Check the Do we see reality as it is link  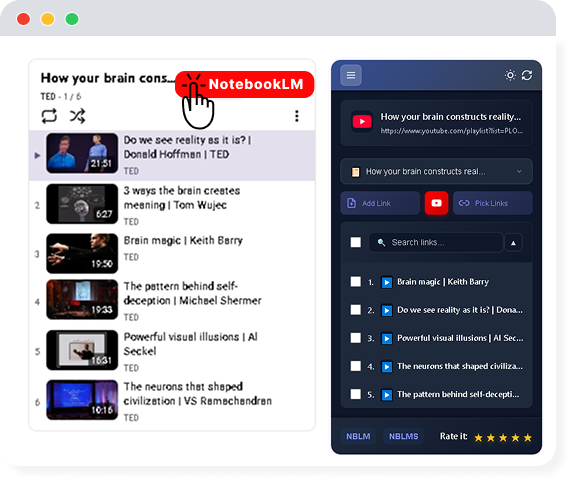click(356, 310)
